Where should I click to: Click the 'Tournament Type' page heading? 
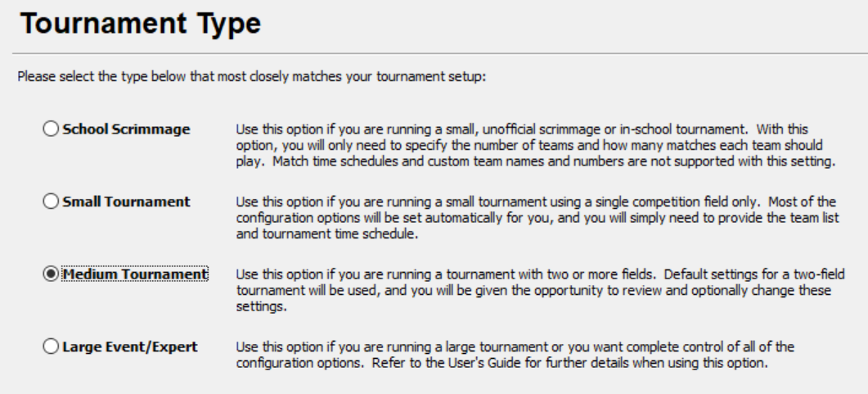(x=137, y=25)
